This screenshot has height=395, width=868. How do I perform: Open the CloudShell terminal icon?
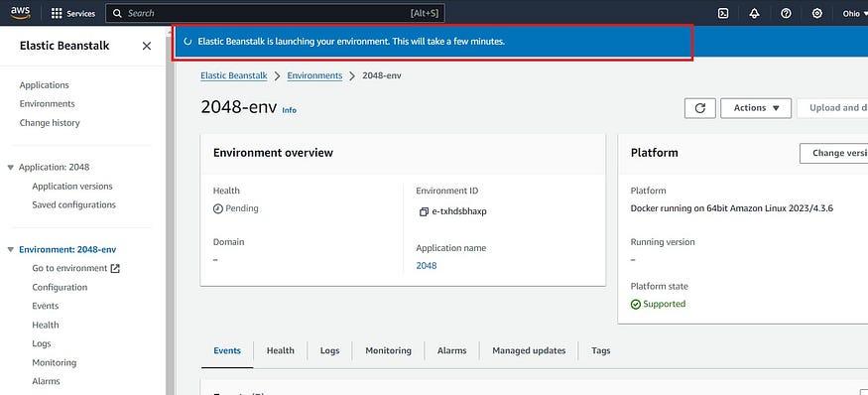723,13
